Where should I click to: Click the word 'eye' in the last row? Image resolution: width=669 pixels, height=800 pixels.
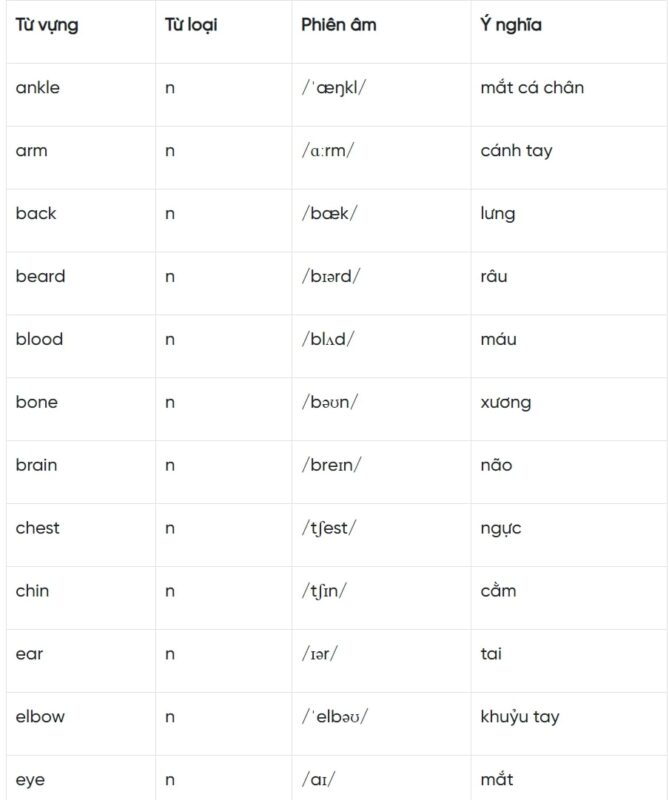[x=30, y=780]
